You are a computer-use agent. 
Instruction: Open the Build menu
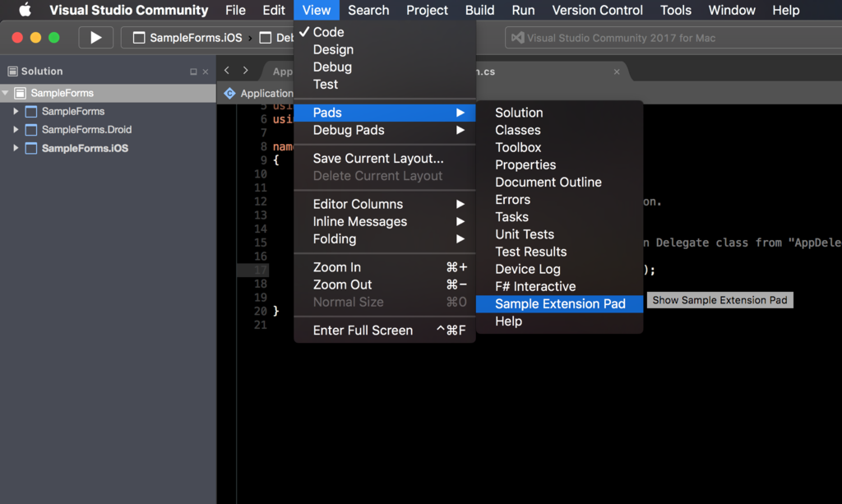tap(479, 10)
